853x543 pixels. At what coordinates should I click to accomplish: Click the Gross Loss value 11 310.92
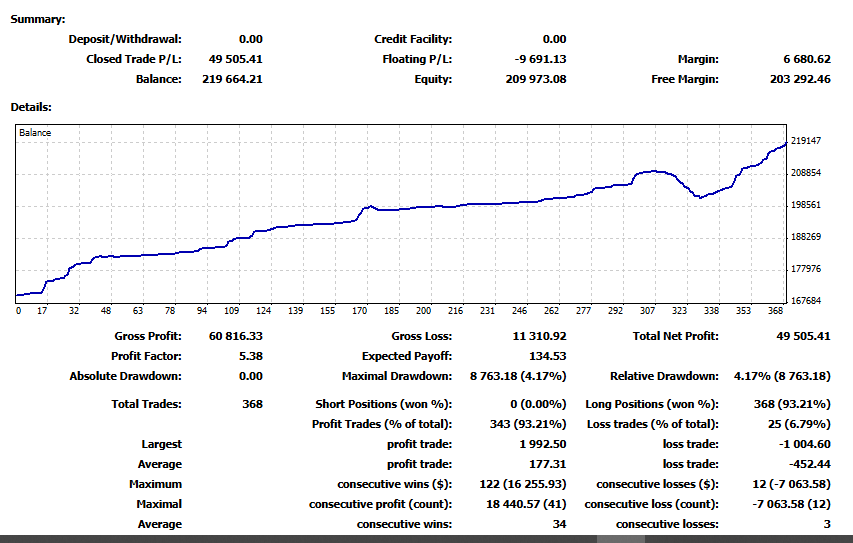point(537,336)
